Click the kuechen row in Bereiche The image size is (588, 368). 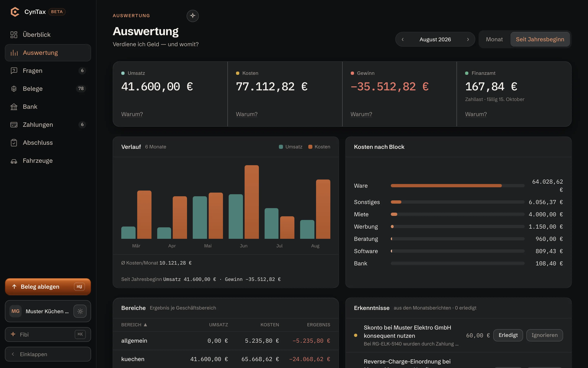226,359
